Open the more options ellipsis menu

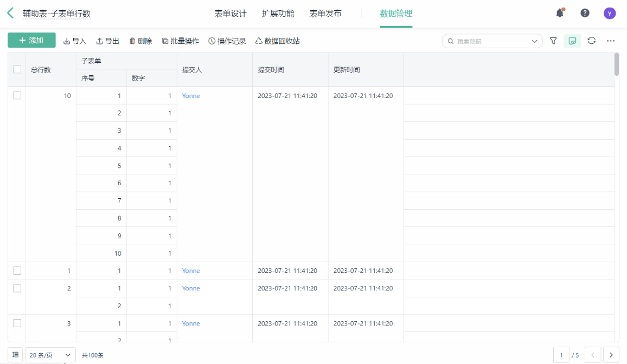point(611,41)
